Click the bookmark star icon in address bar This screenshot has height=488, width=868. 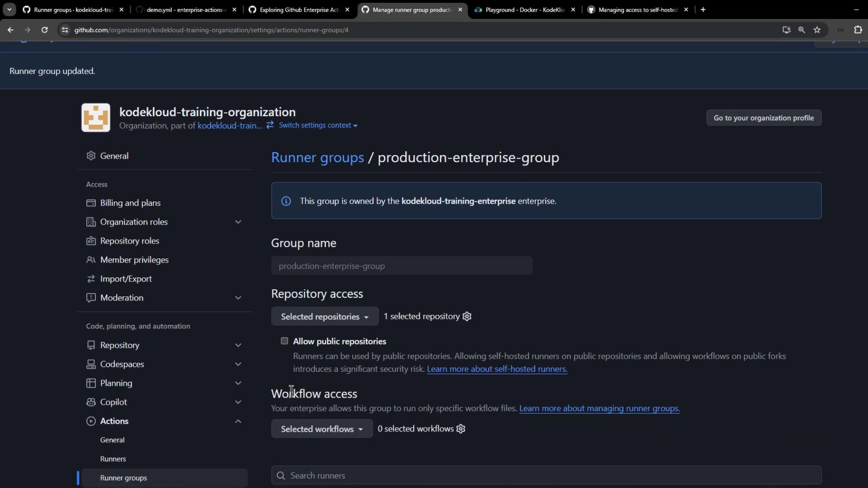pos(817,30)
